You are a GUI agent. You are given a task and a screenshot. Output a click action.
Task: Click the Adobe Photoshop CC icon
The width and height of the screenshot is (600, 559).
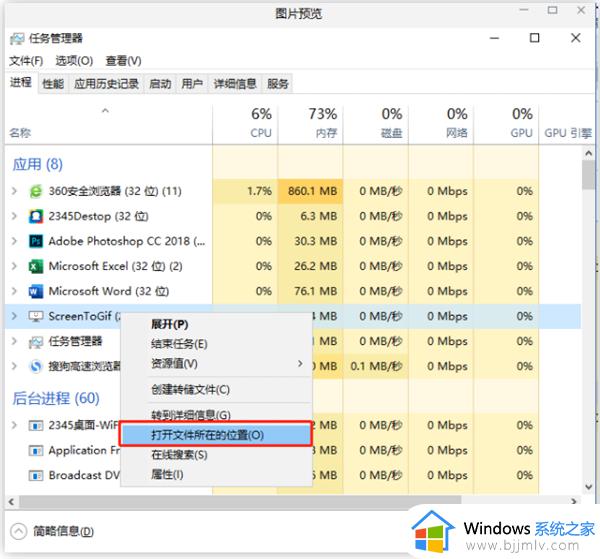tap(36, 241)
